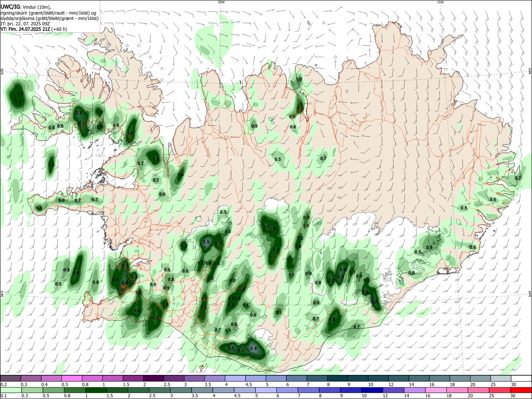This screenshot has width=532, height=399.
Task: Click the upper scale swatch starting at 3
Action: point(194,379)
